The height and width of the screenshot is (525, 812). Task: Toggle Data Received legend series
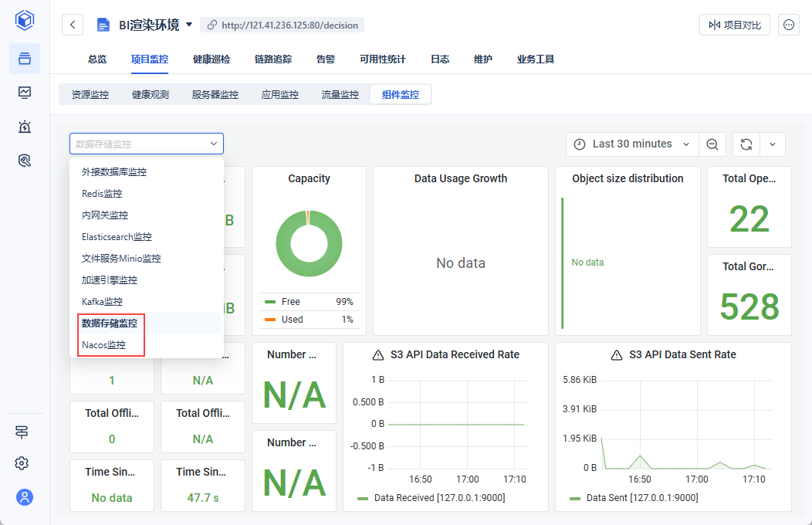(x=438, y=498)
